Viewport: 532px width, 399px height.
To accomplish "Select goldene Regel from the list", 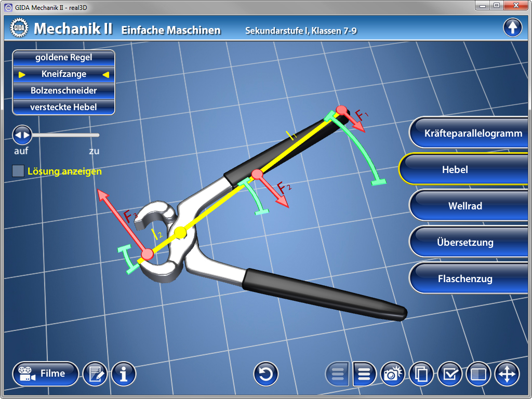I will (63, 57).
